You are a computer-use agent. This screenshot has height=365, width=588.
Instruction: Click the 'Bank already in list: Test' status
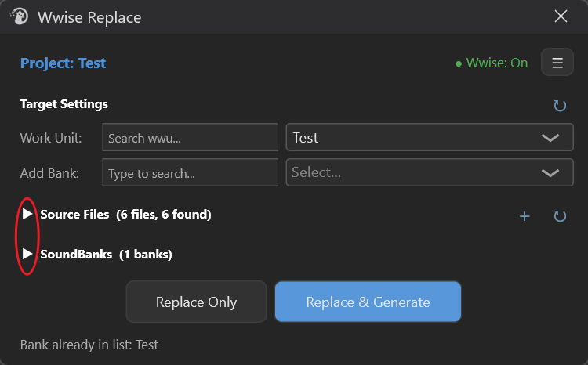coord(89,345)
